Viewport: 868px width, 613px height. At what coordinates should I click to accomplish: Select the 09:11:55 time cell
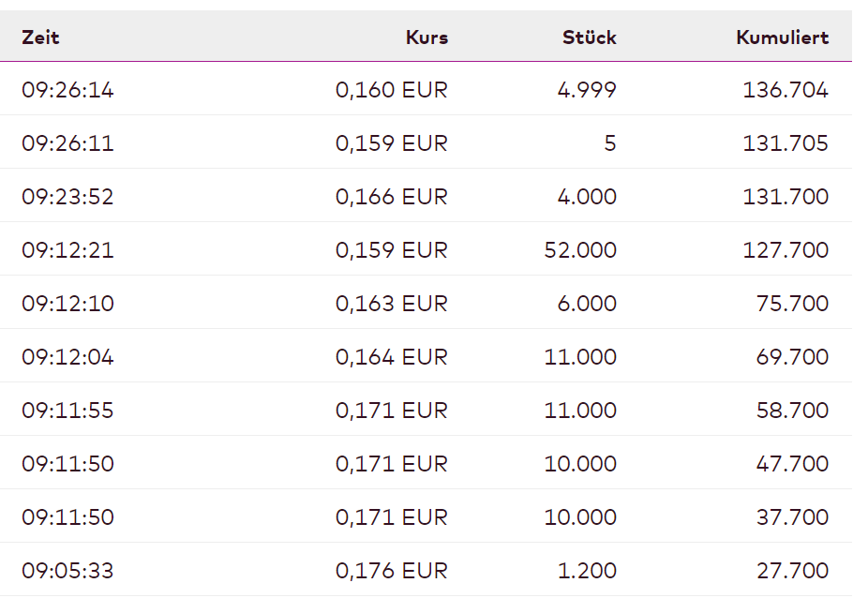coord(67,411)
